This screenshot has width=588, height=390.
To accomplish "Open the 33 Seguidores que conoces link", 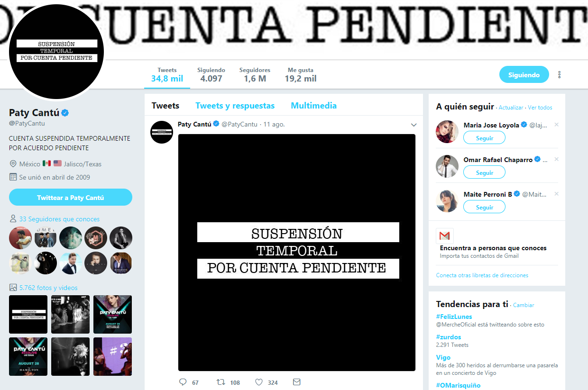I will click(x=59, y=219).
